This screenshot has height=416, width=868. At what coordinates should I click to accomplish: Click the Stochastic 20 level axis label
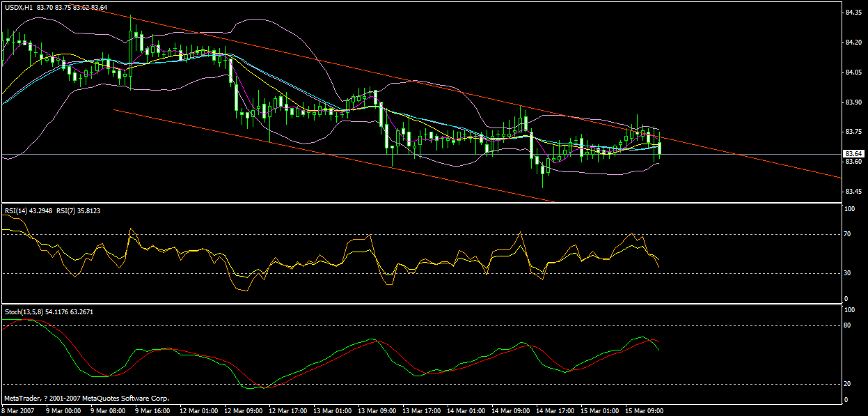[848, 384]
